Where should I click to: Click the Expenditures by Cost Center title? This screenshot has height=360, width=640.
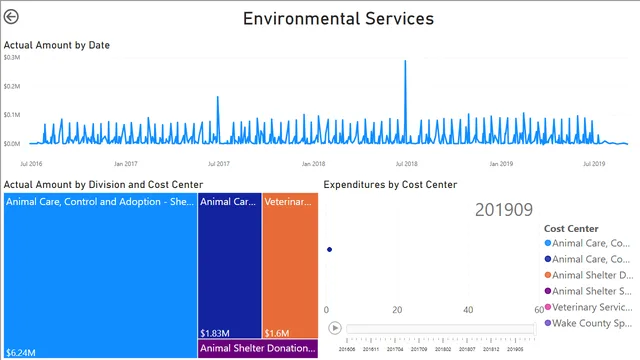click(x=390, y=184)
